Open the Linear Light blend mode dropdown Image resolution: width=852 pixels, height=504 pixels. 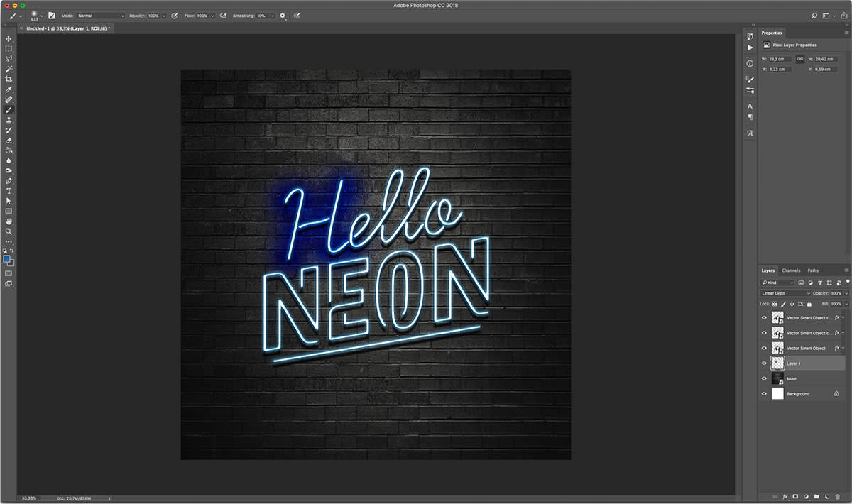click(x=785, y=293)
